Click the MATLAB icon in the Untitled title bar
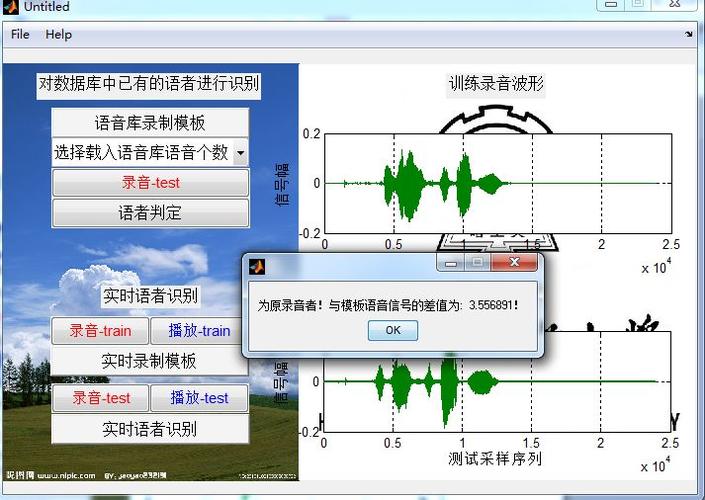 click(x=10, y=6)
